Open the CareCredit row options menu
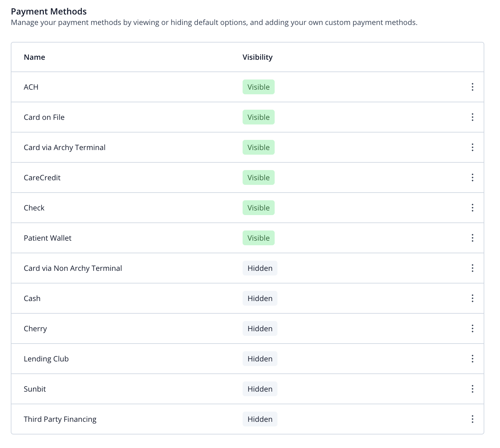Screen dimensions: 500x448 472,177
